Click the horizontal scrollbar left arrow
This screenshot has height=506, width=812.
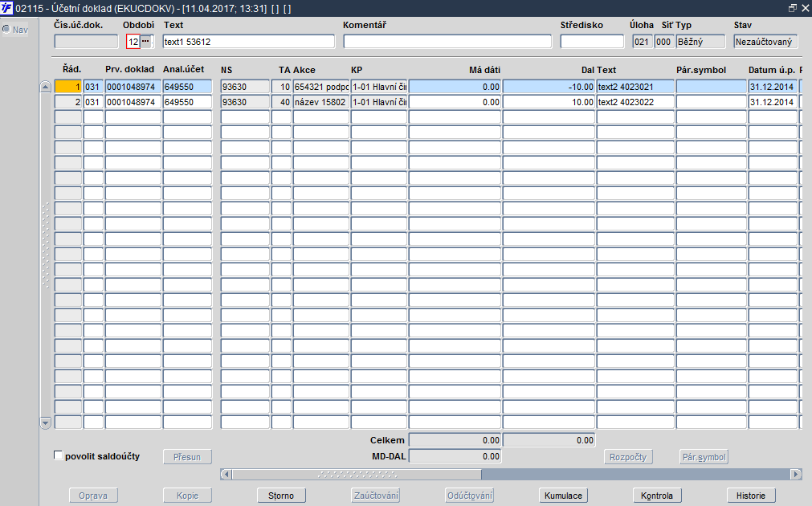[226, 474]
